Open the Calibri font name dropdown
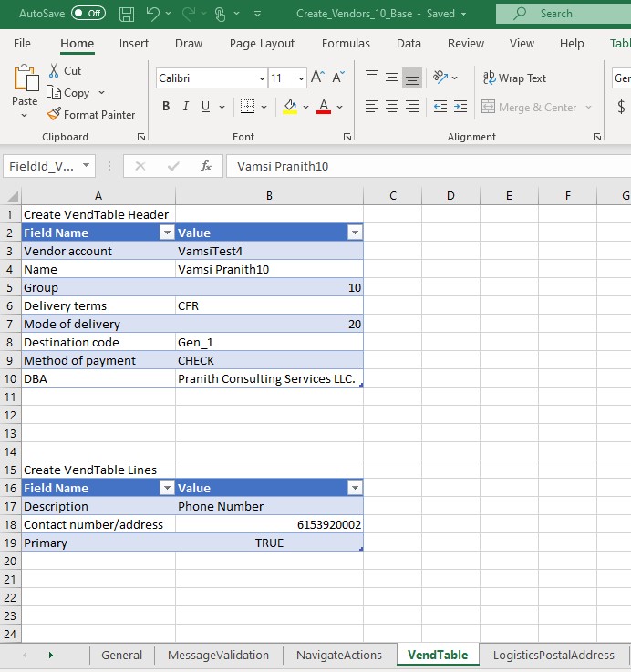Screen dimensions: 631x672 pyautogui.click(x=263, y=78)
